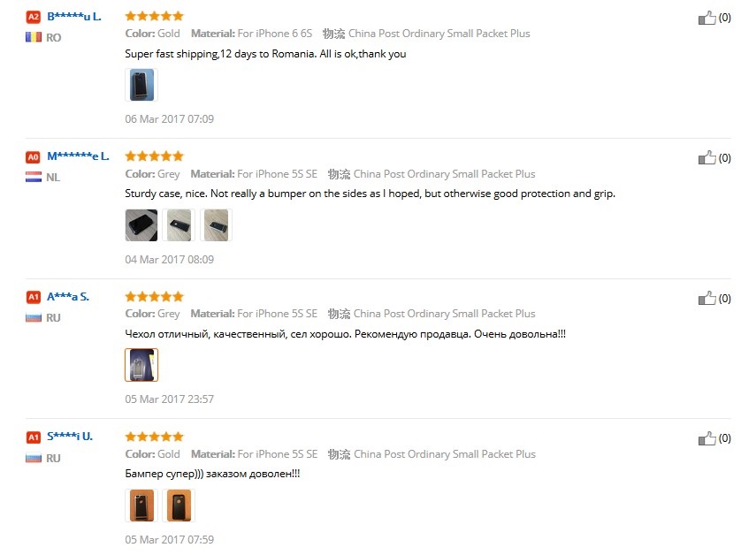Image resolution: width=756 pixels, height=555 pixels.
Task: Upvote S****i U.'s review with thumbs-up
Action: 707,438
